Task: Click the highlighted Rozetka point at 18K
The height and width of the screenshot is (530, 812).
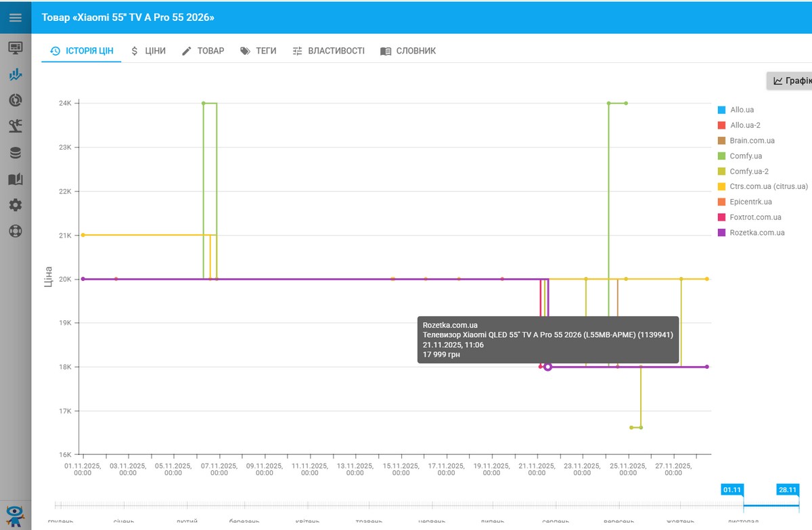Action: (548, 367)
